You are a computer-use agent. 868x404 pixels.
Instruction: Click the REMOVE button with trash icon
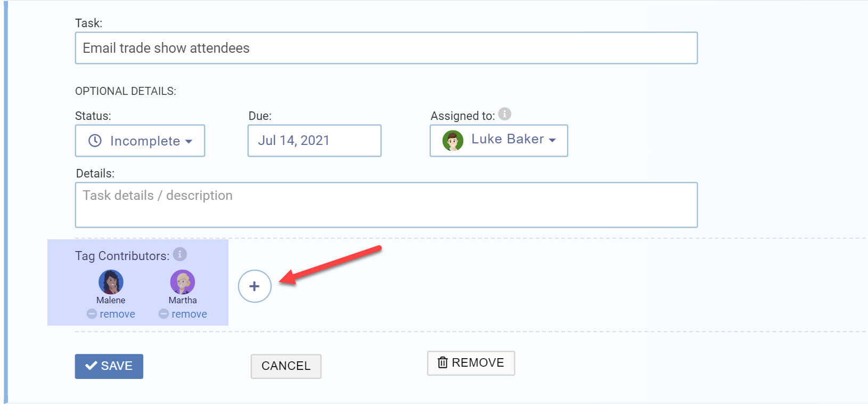click(471, 363)
